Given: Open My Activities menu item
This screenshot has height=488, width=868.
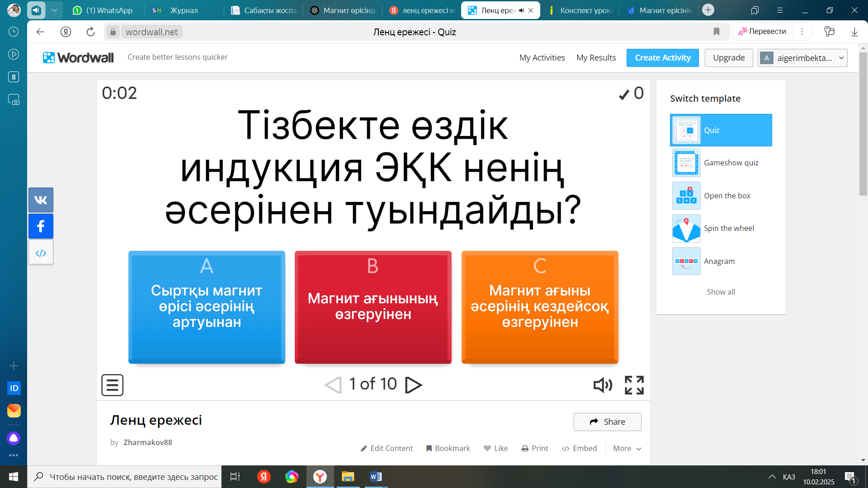Looking at the screenshot, I should pyautogui.click(x=542, y=58).
